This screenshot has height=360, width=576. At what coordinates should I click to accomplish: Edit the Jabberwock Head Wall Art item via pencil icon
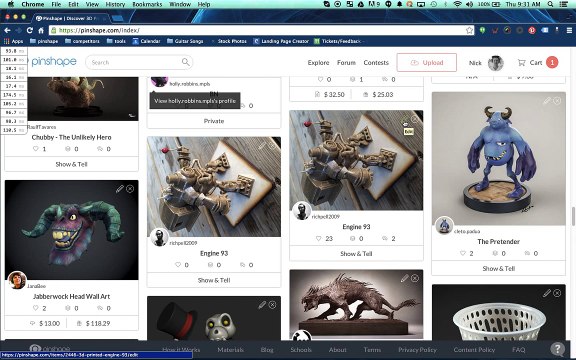coord(119,189)
